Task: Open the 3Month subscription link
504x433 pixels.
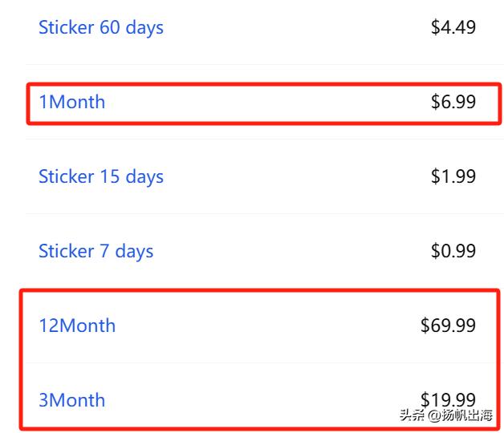Action: pyautogui.click(x=72, y=400)
